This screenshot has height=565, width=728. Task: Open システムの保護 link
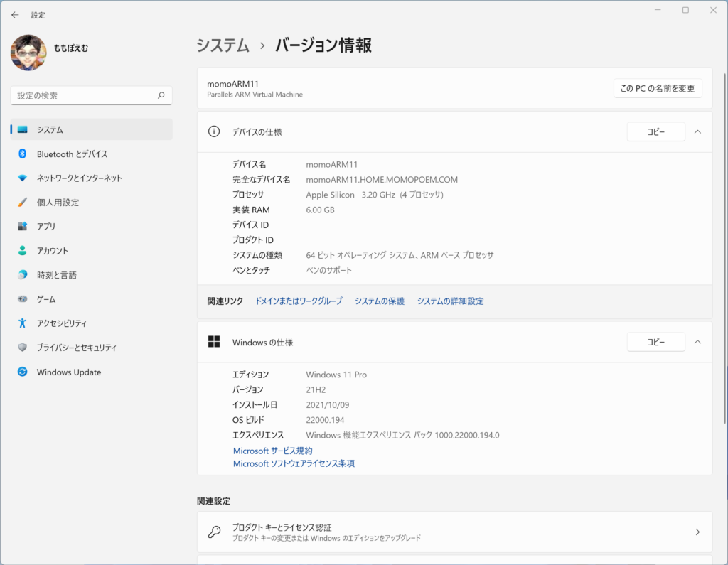380,301
